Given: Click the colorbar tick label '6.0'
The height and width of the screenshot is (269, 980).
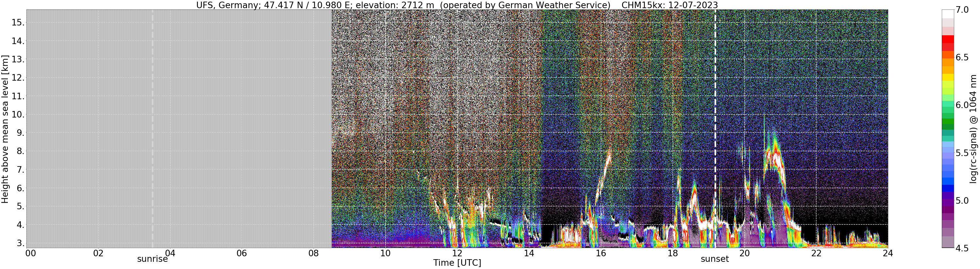Looking at the screenshot, I should [962, 105].
